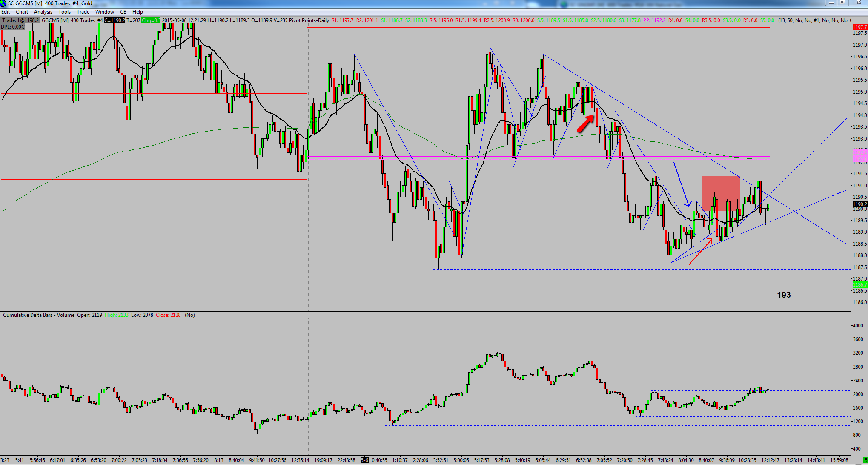Click the 'T=207' value in chart header
868x465 pixels.
(133, 20)
